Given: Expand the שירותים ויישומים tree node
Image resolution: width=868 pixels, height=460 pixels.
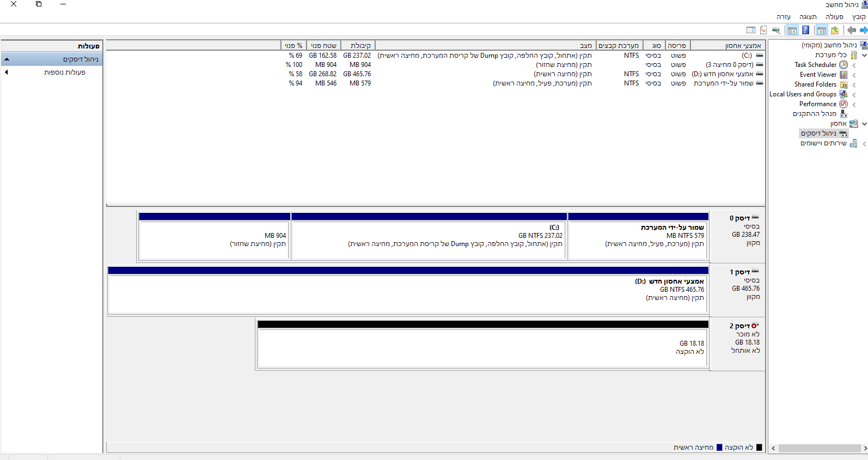Looking at the screenshot, I should click(x=864, y=143).
